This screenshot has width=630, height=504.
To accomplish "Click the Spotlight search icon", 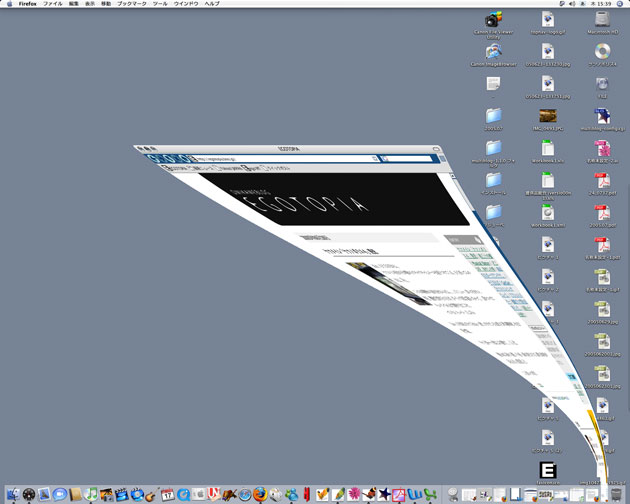I will click(x=621, y=4).
